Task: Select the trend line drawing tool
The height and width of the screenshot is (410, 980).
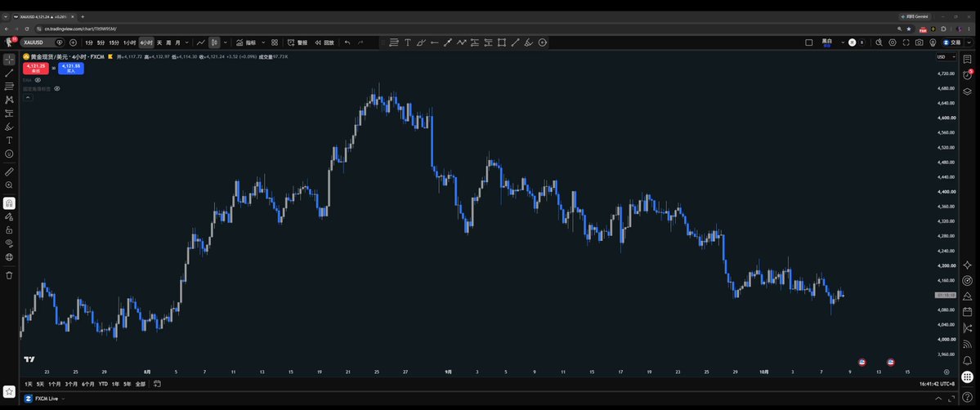Action: [x=9, y=74]
